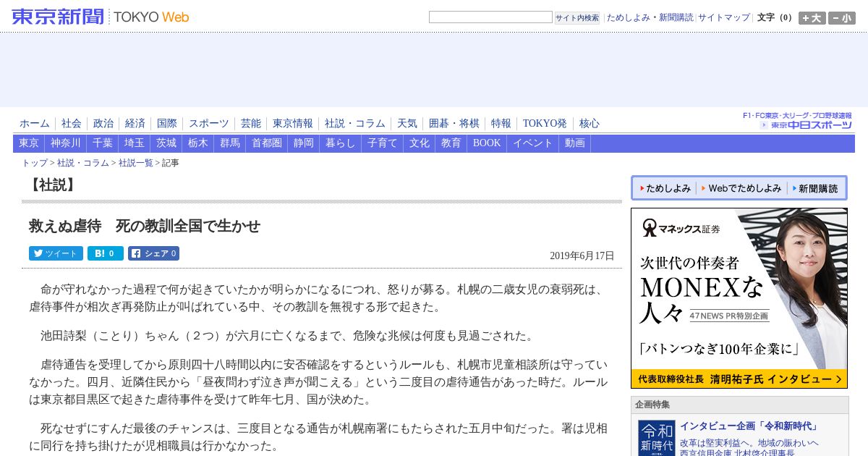868x456 pixels.
Task: Select the 首都圏 tab
Action: [x=267, y=143]
